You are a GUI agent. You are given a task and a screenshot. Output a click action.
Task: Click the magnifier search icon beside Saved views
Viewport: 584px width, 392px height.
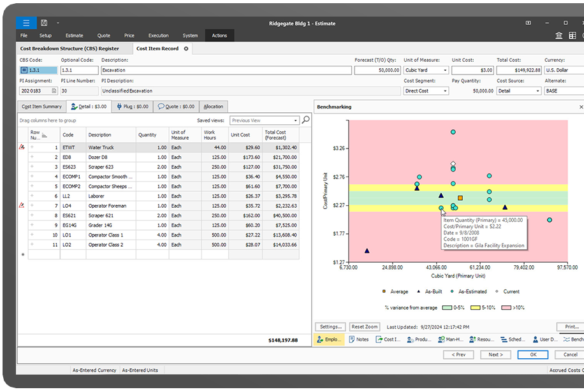pyautogui.click(x=306, y=120)
